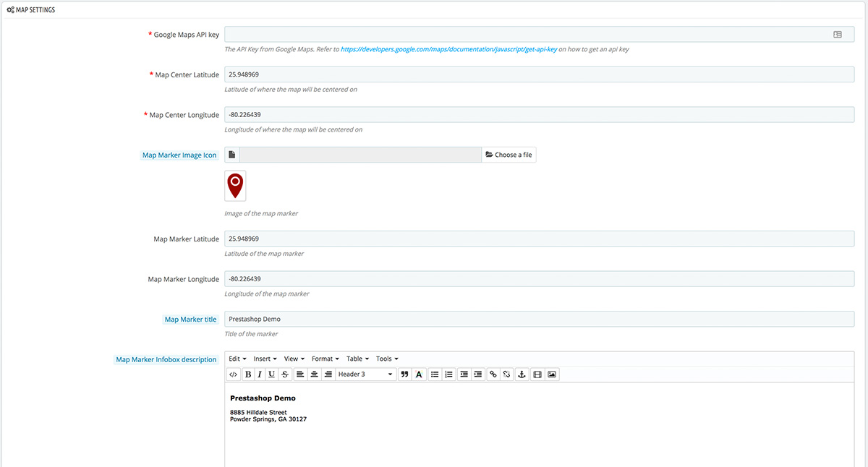Decrease indent of text
The width and height of the screenshot is (868, 467).
click(464, 374)
